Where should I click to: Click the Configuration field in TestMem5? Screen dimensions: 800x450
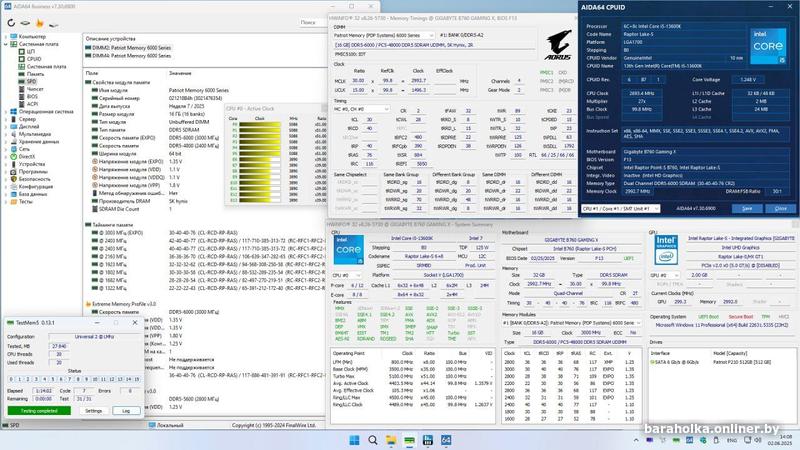94,337
